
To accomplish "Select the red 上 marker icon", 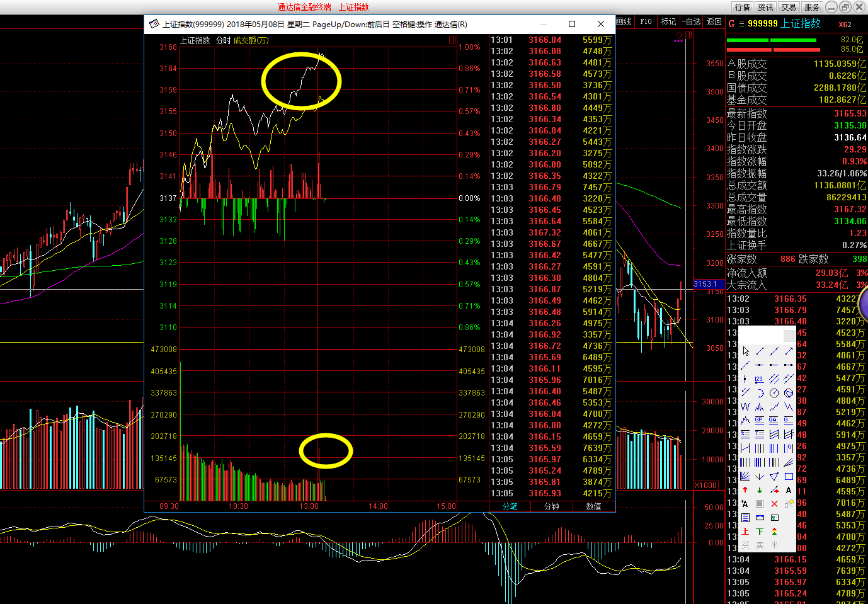I will pos(746,532).
